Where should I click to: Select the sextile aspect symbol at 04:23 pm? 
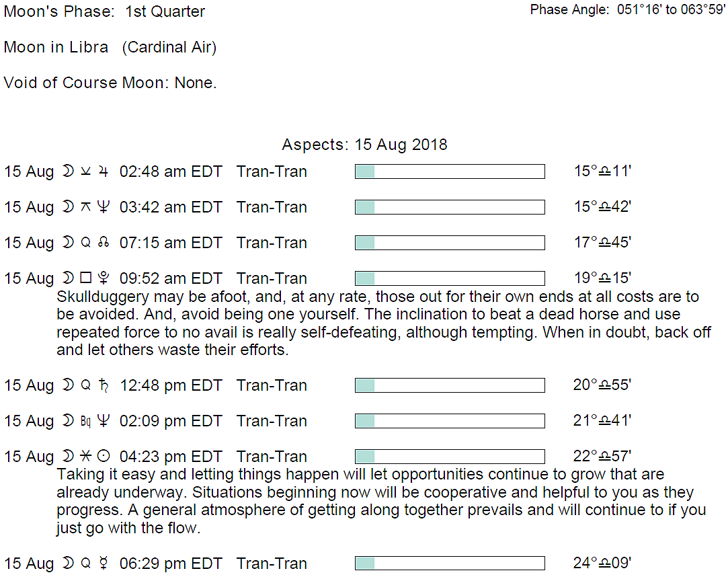pos(85,457)
